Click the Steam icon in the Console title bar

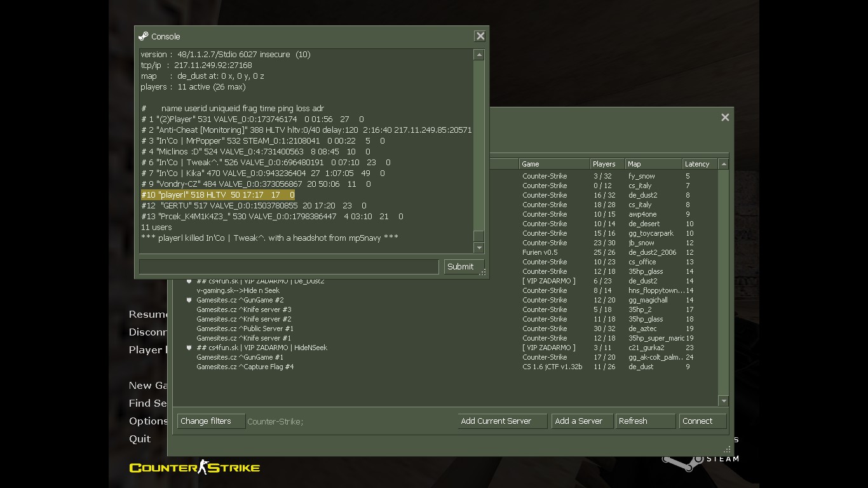point(144,36)
